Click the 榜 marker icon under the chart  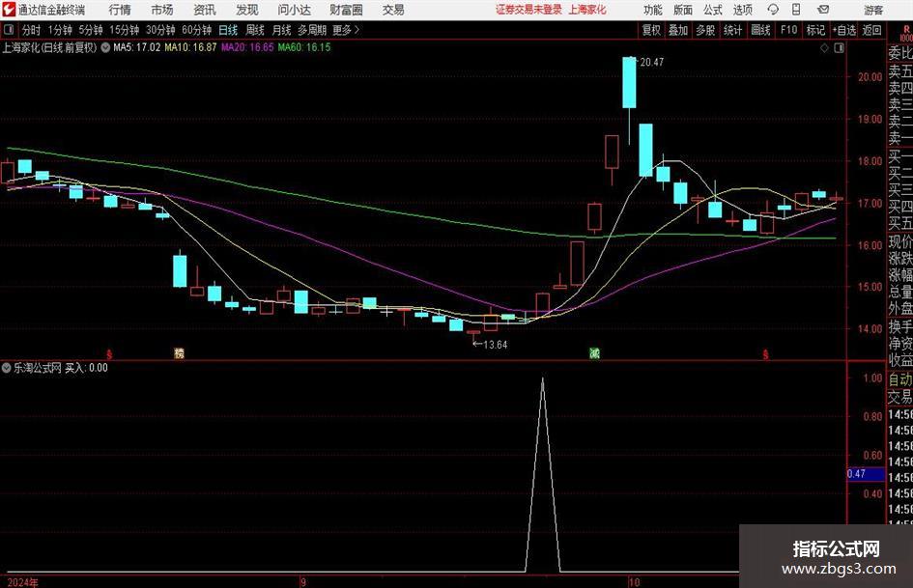point(180,352)
